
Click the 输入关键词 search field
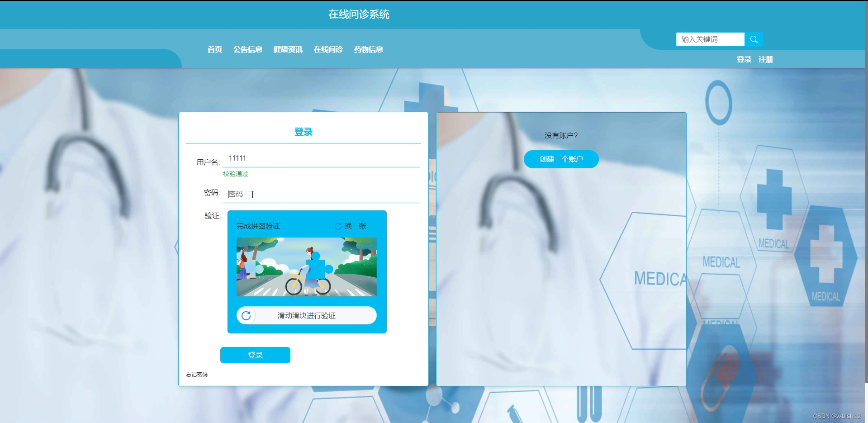pos(710,39)
